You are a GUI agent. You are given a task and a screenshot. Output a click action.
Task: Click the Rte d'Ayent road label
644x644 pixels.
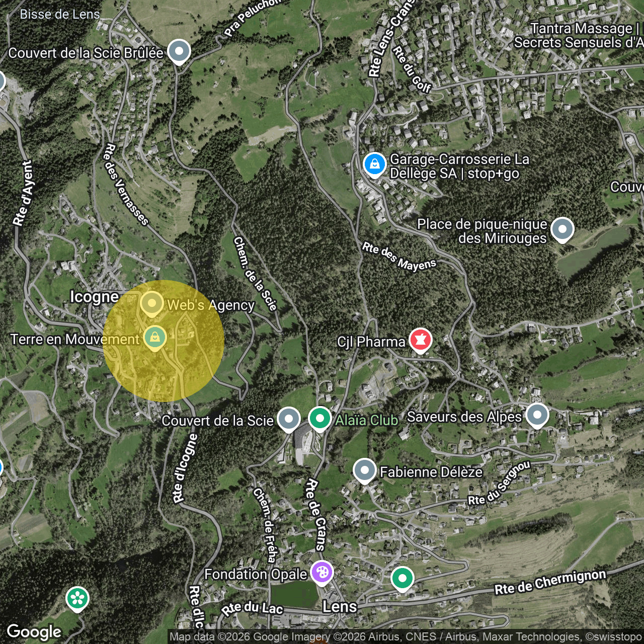[23, 193]
